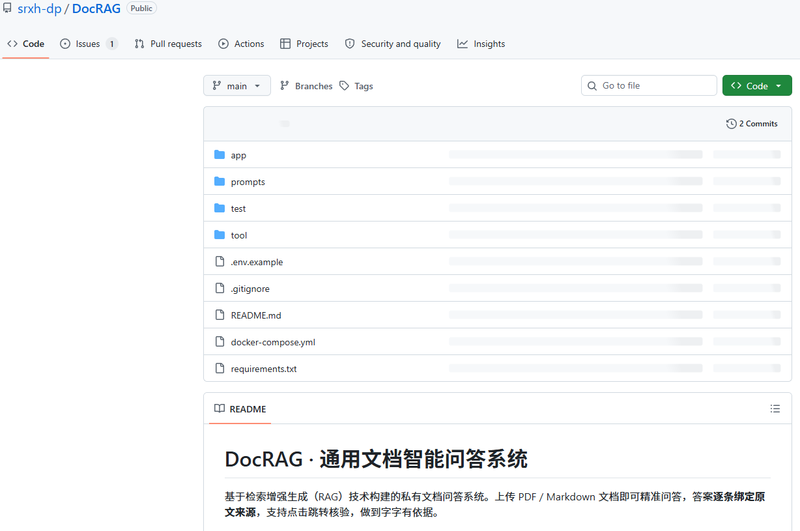Click the folder icon next to app
Screen dimensions: 800x531
(219, 155)
